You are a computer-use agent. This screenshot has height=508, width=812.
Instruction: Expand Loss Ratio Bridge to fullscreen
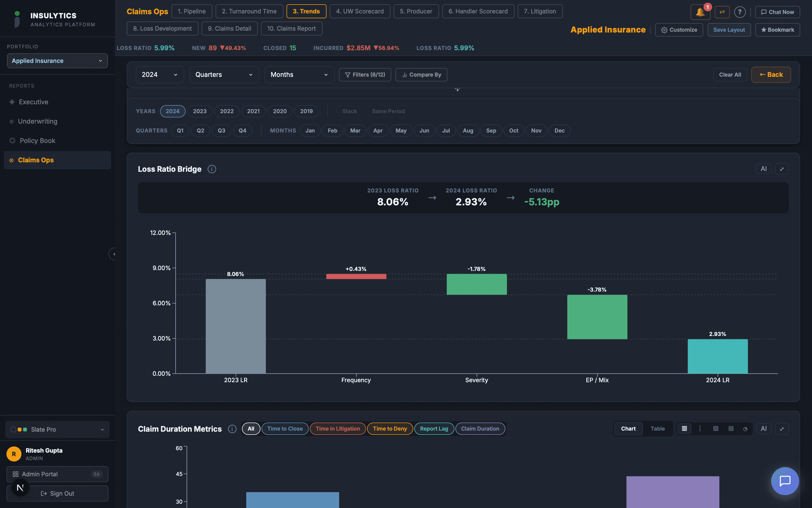pyautogui.click(x=782, y=169)
